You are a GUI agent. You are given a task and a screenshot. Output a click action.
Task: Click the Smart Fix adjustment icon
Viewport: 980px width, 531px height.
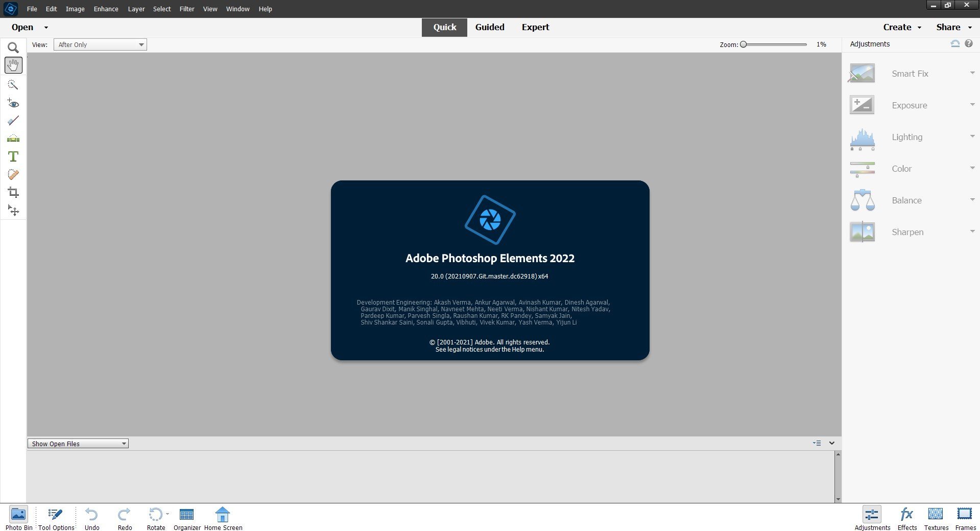tap(862, 73)
